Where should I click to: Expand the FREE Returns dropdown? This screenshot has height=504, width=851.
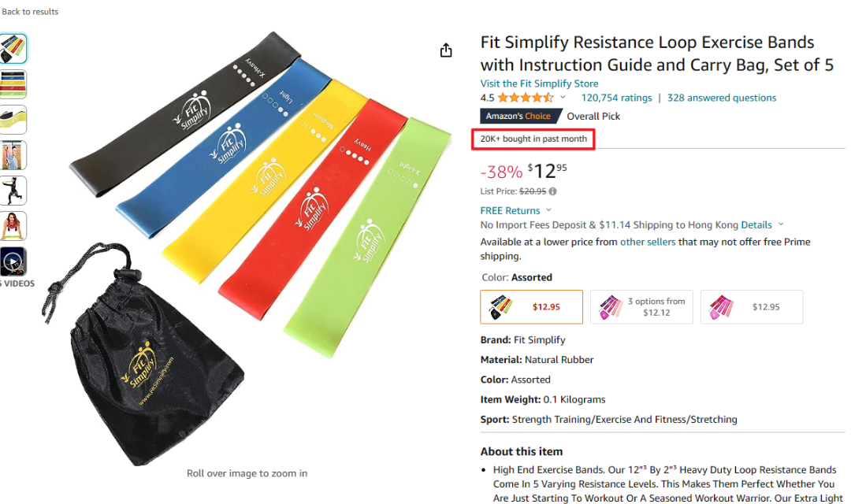(x=548, y=210)
